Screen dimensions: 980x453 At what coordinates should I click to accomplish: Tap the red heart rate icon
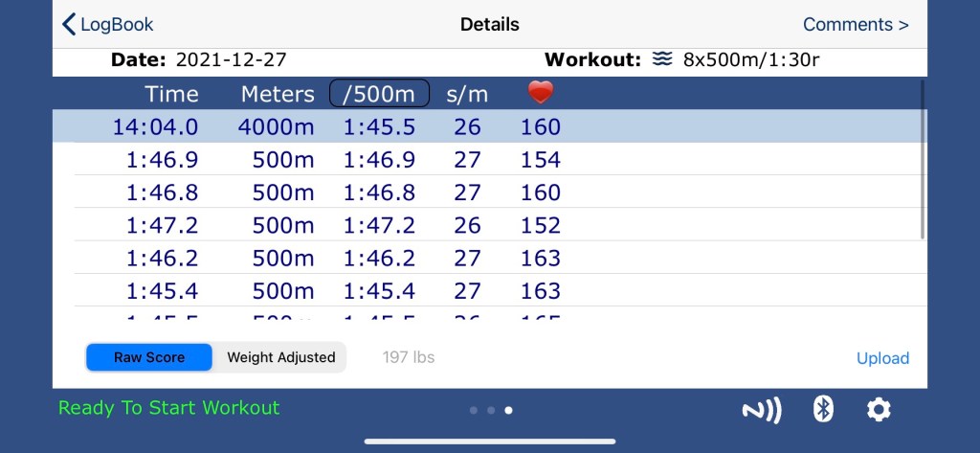[x=541, y=93]
